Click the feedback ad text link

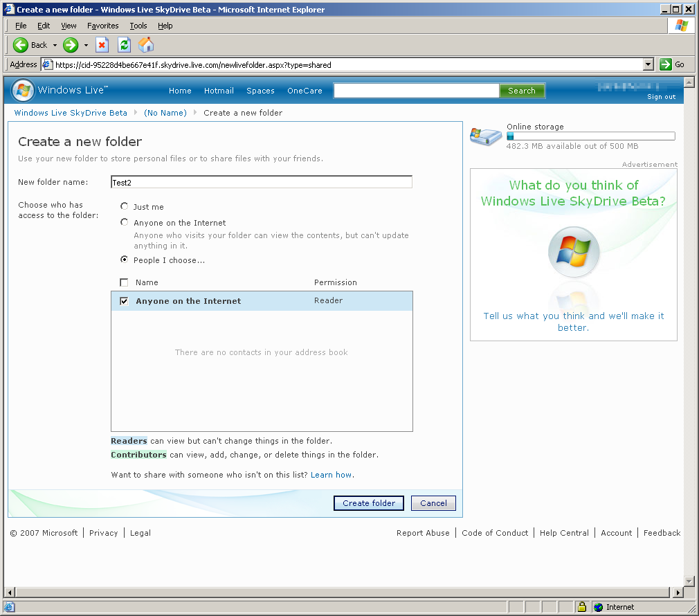point(574,321)
